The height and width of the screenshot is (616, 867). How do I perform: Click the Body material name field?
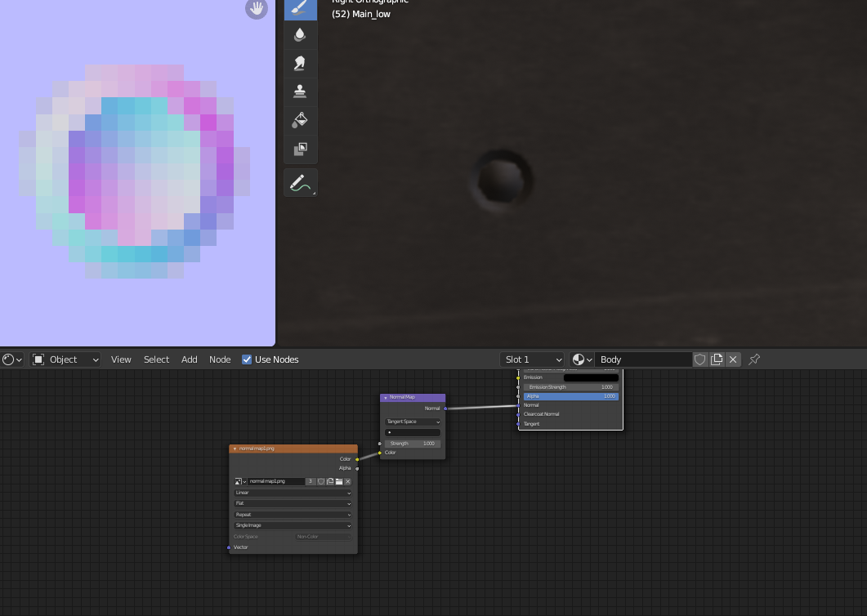[x=646, y=359]
